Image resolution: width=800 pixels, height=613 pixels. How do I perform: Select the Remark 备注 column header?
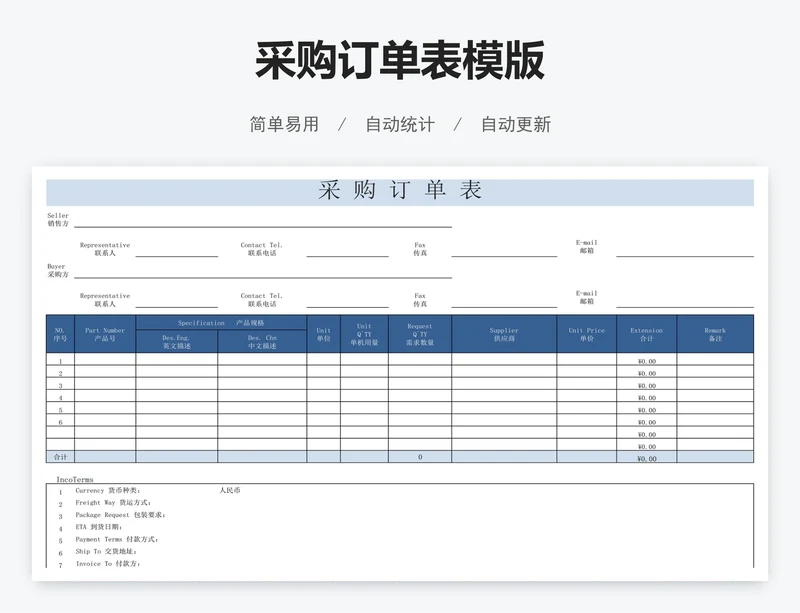[x=715, y=334]
